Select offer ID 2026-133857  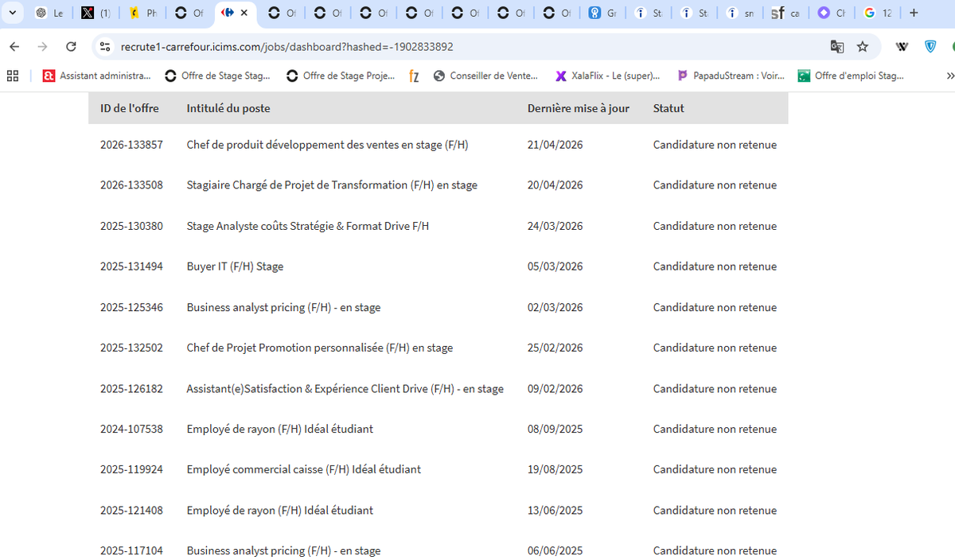pos(131,145)
